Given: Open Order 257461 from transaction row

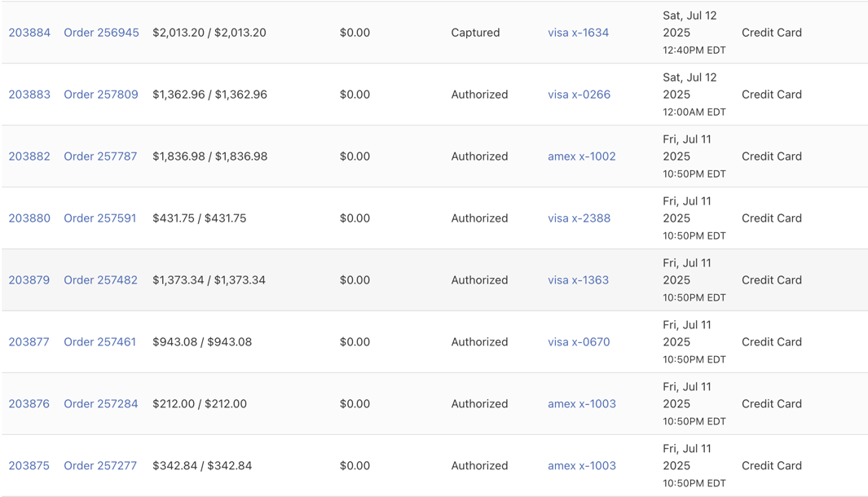Looking at the screenshot, I should (101, 341).
